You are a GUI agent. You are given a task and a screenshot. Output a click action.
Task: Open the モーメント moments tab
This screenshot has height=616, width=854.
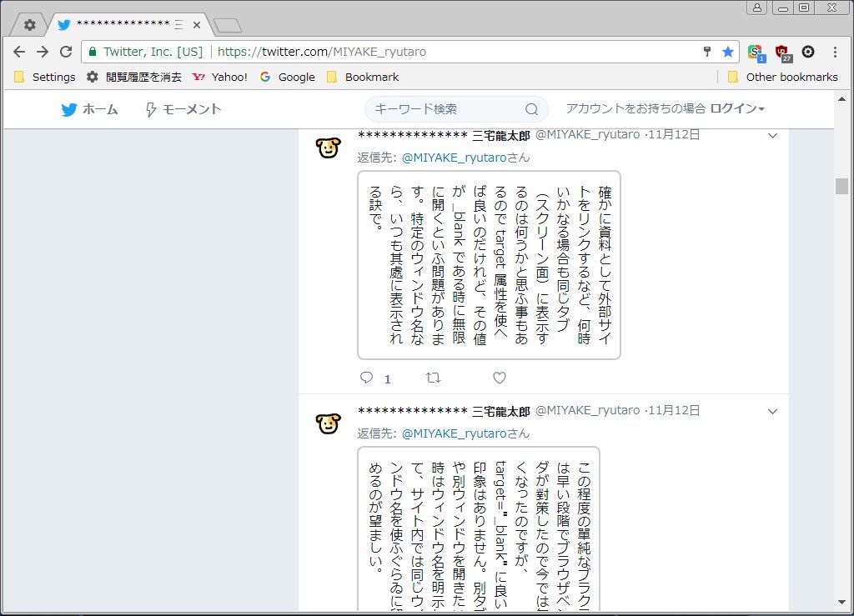coord(183,109)
